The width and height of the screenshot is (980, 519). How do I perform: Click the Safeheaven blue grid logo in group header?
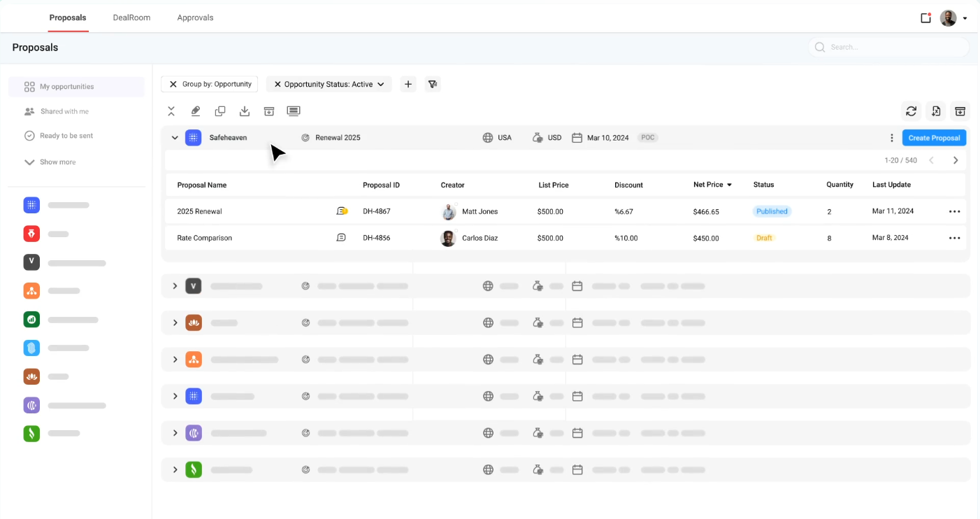[x=194, y=138]
